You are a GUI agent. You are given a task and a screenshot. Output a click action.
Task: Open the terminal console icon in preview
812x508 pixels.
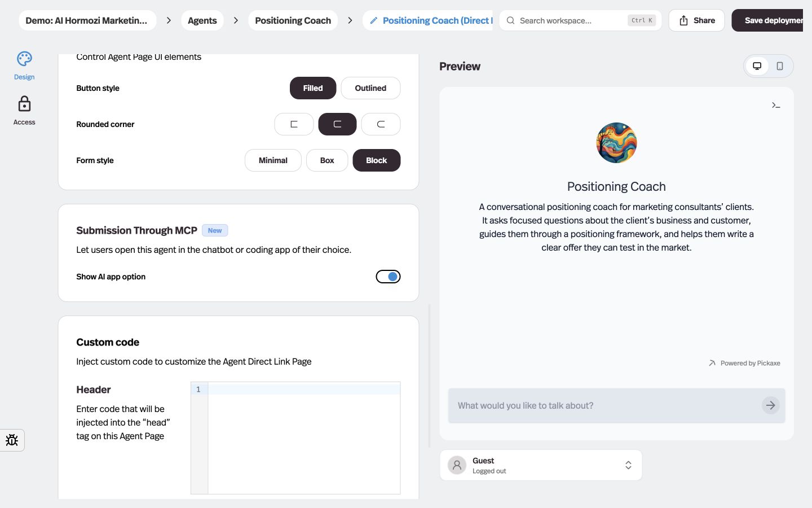tap(776, 106)
